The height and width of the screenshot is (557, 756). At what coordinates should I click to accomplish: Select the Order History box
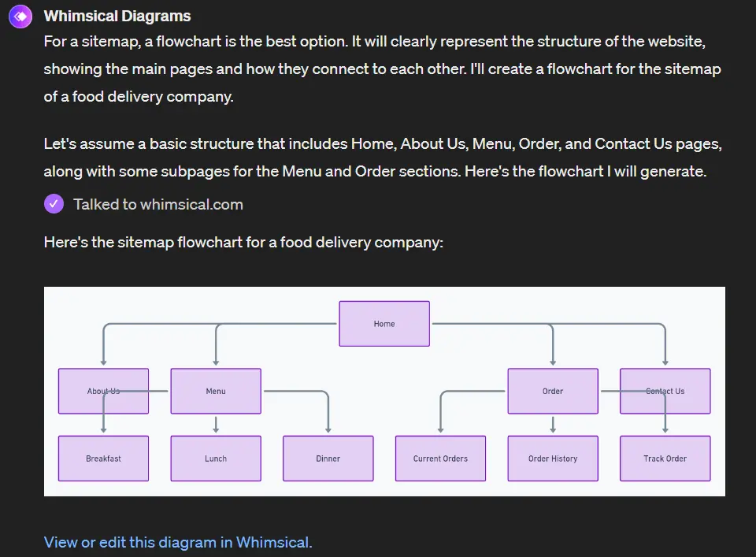553,458
